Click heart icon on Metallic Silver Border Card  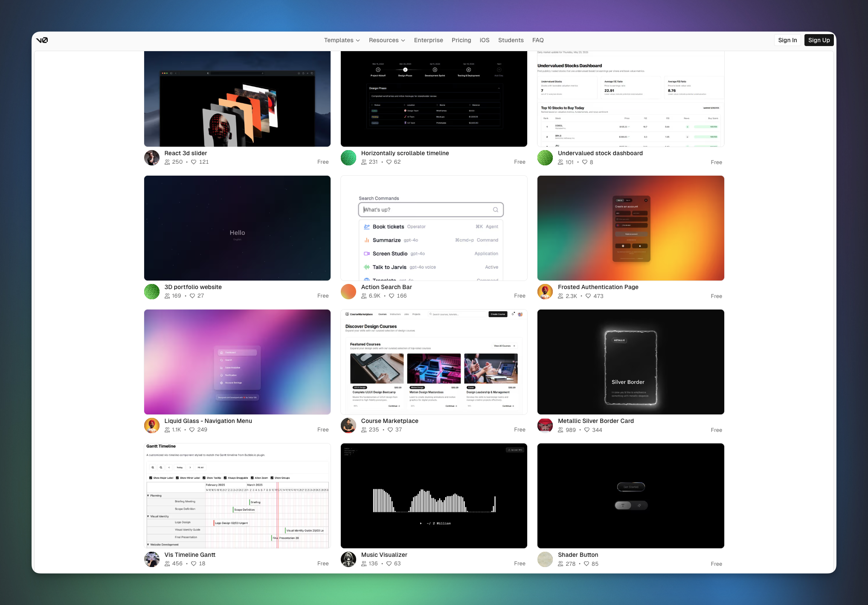(x=587, y=430)
